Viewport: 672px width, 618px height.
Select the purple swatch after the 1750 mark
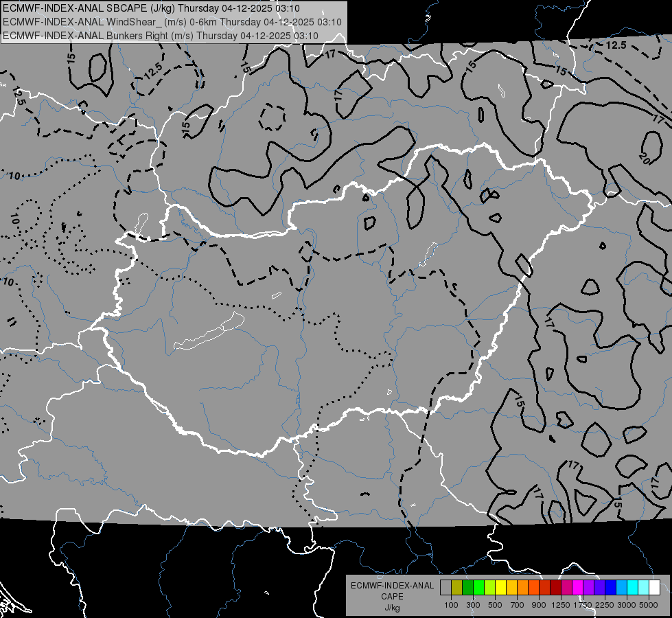point(588,588)
